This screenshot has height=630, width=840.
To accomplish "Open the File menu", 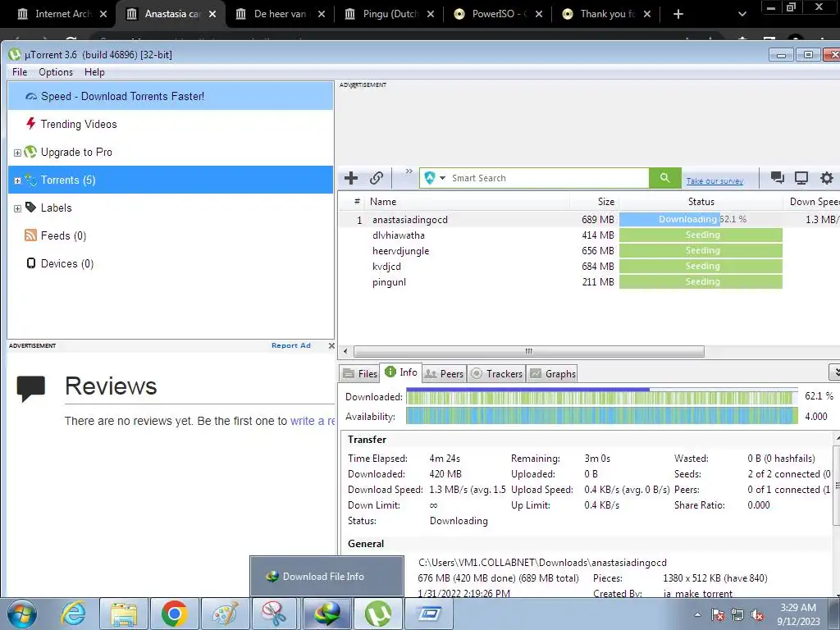I will point(20,72).
